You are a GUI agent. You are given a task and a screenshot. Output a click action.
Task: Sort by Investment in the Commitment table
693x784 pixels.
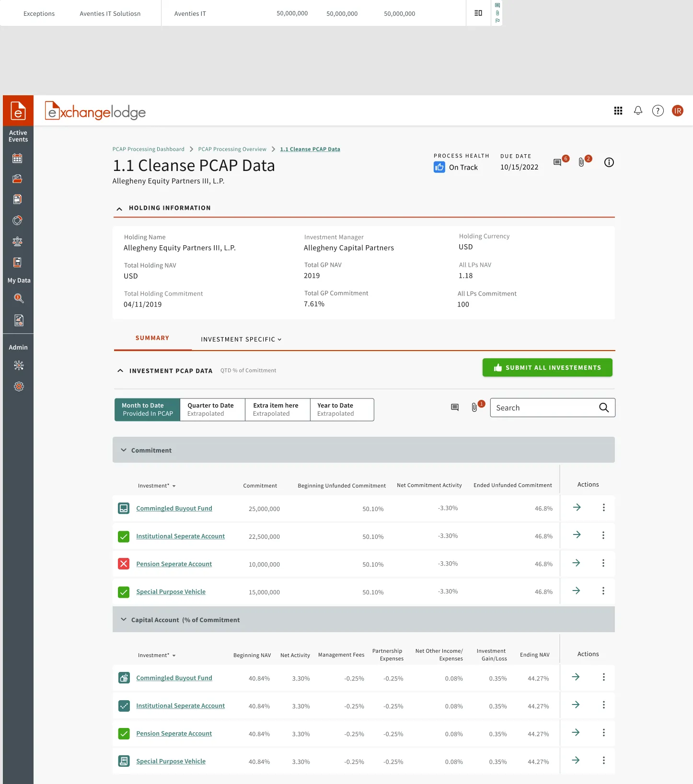click(x=157, y=486)
